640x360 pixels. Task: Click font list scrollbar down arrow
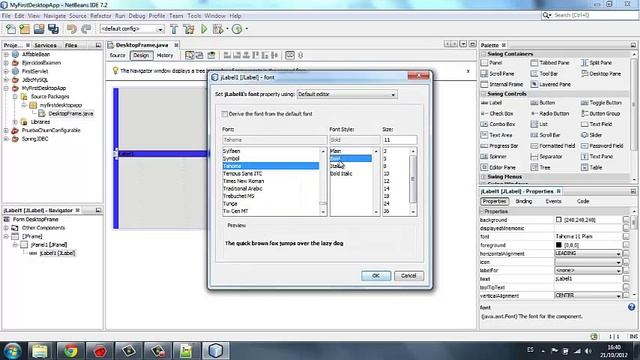(323, 212)
